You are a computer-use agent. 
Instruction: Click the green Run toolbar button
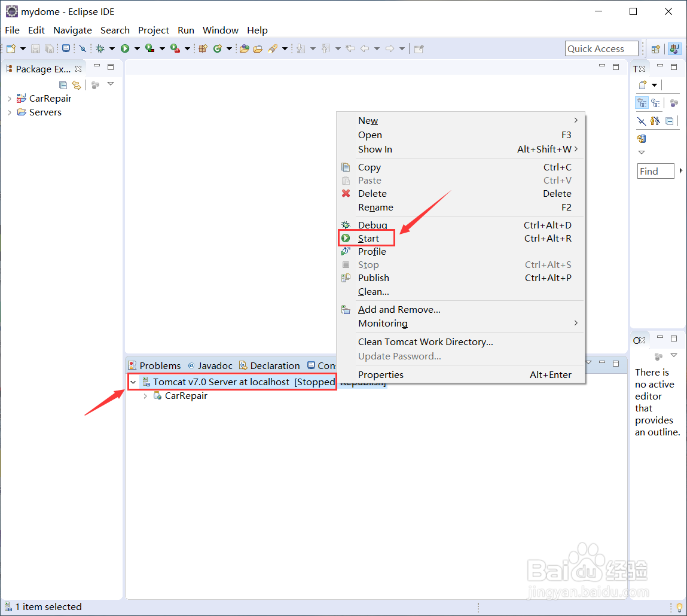pos(125,48)
